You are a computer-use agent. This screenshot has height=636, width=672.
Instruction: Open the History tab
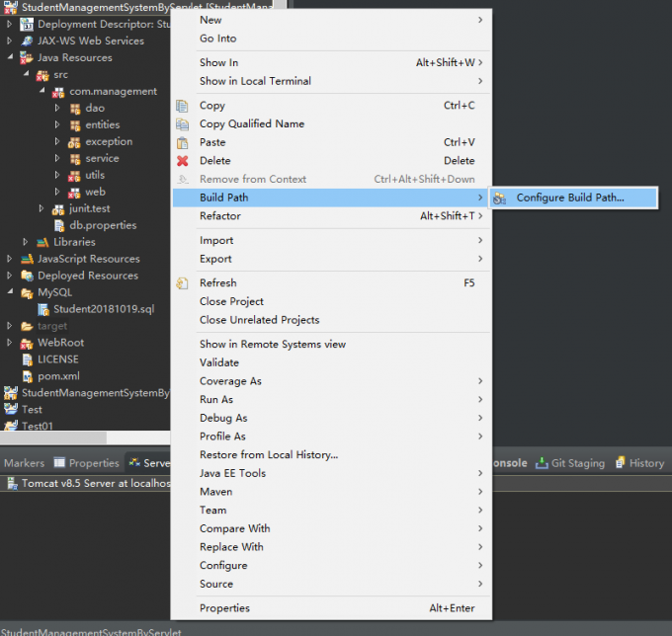[646, 463]
